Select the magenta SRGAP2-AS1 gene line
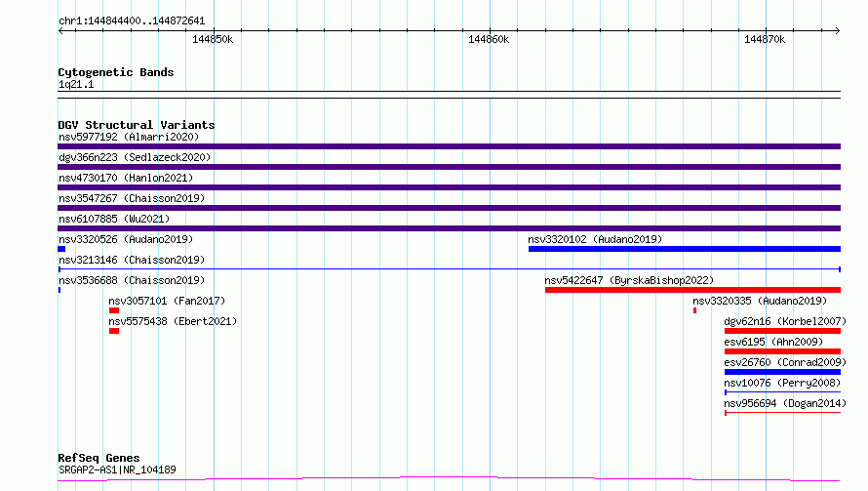 (449, 479)
